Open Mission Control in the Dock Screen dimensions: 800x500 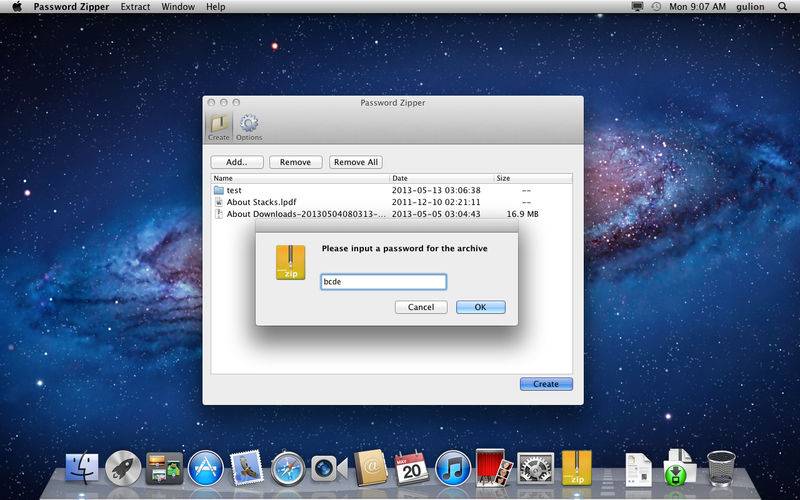coord(164,468)
